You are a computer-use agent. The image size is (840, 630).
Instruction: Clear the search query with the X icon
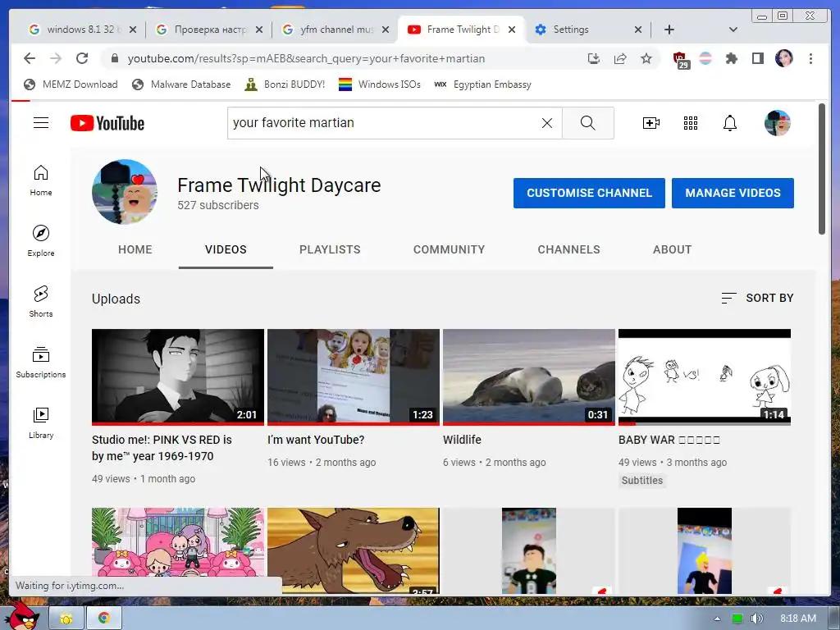pos(547,123)
